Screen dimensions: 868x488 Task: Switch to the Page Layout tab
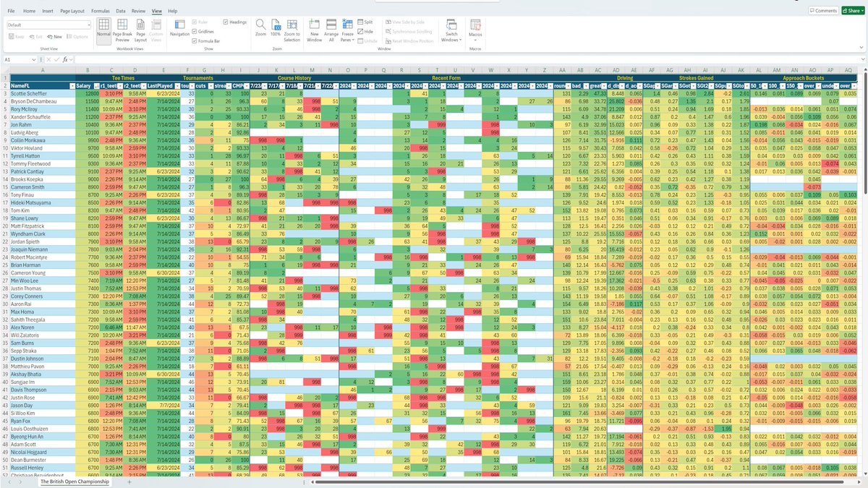73,12
